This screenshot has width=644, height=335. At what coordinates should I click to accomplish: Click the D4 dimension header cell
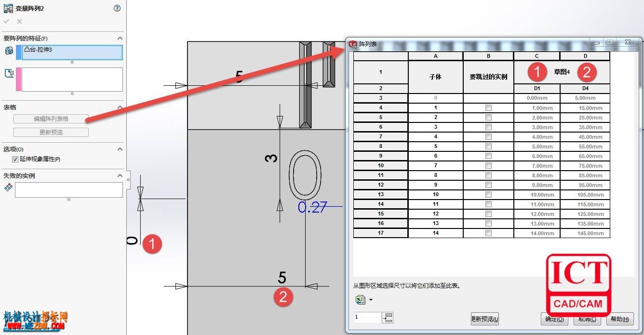tap(585, 89)
